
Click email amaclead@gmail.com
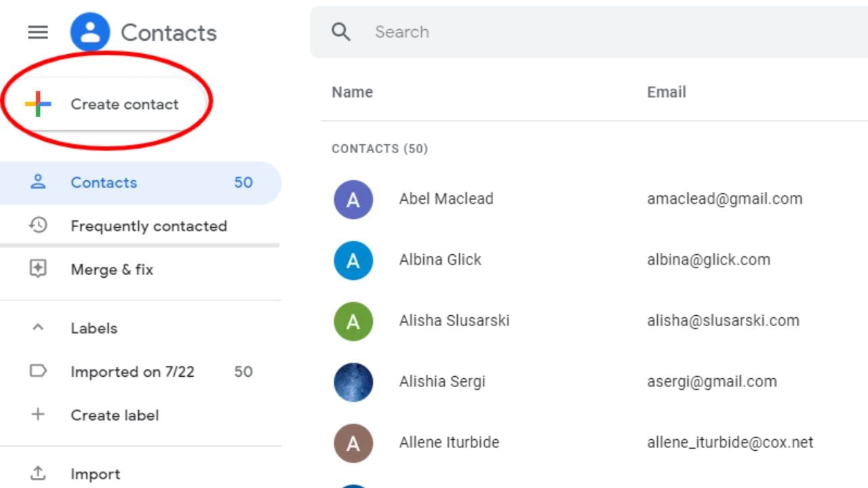click(725, 199)
